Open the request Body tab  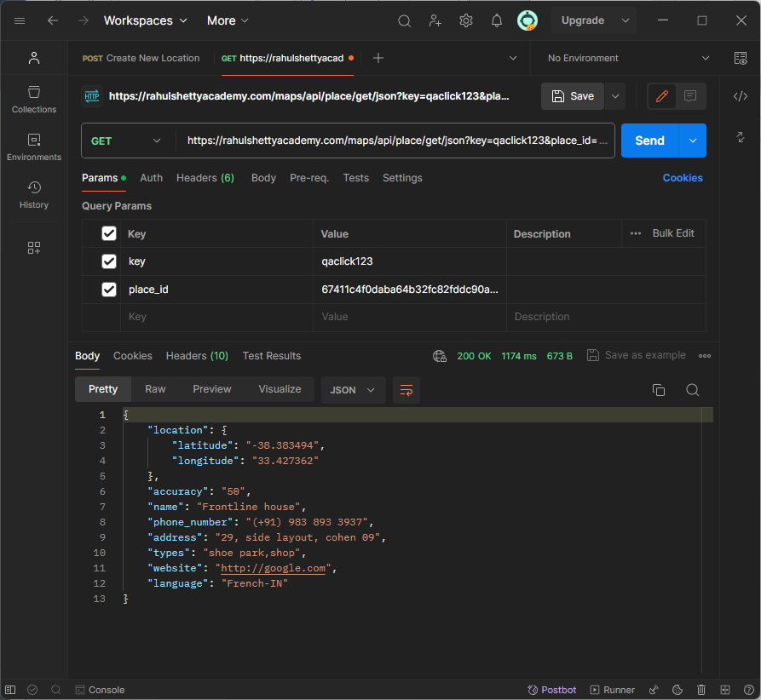click(x=263, y=178)
